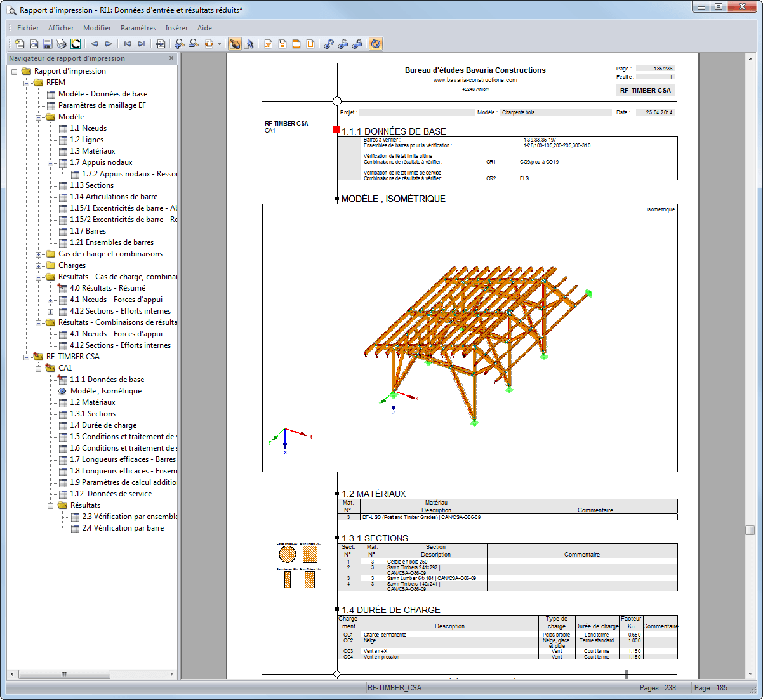
Task: Collapse the Résultats folder under CA1
Action: (51, 505)
